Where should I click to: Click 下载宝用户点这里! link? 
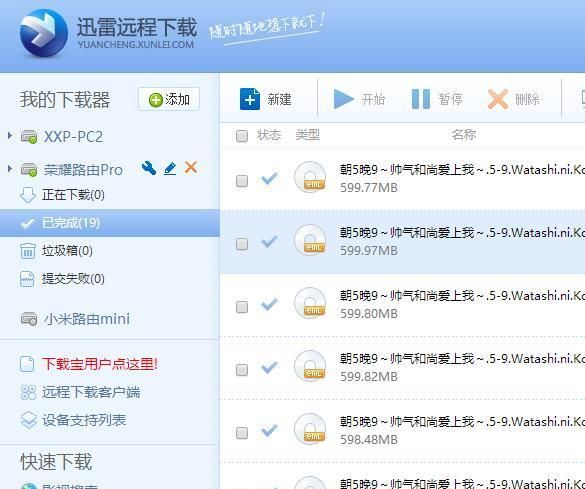100,364
